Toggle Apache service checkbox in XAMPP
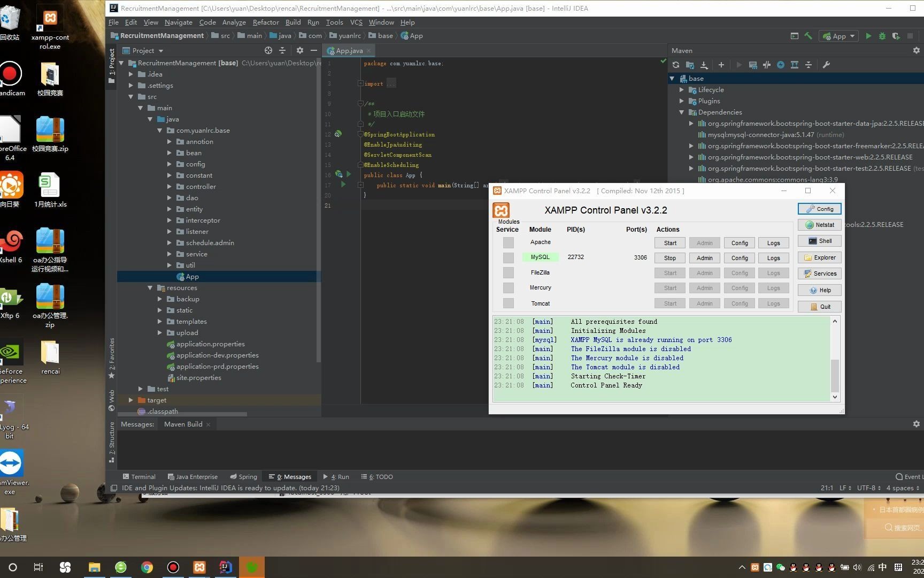924x578 pixels. [x=509, y=242]
